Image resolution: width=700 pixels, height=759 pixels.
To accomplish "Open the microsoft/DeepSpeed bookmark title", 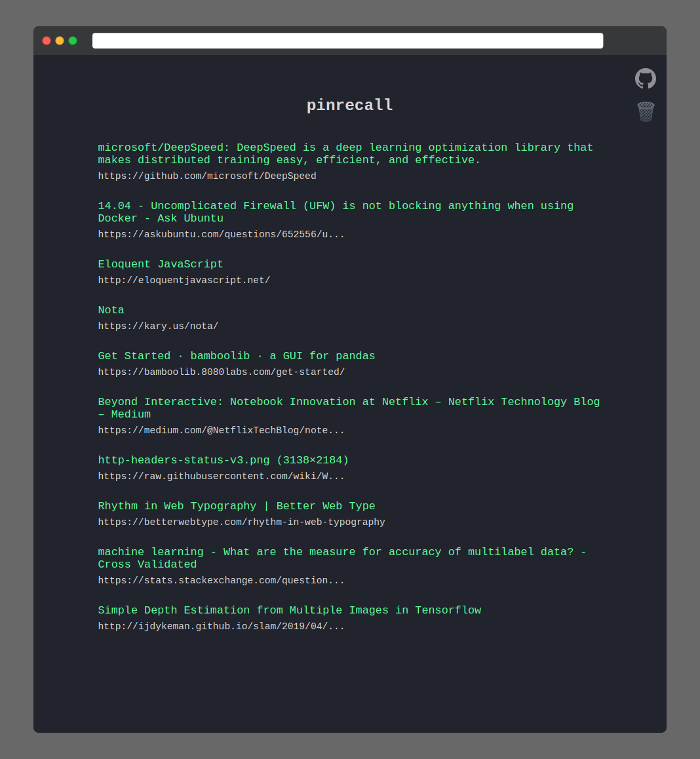I will [x=345, y=153].
